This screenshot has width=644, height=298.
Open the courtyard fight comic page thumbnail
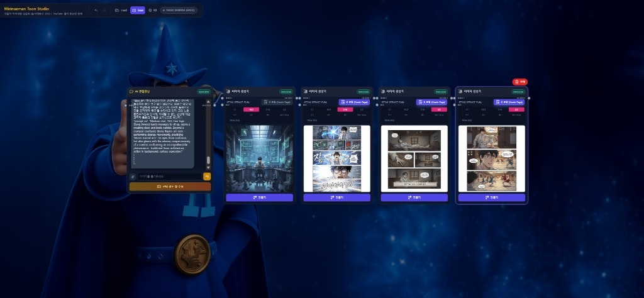click(x=492, y=158)
